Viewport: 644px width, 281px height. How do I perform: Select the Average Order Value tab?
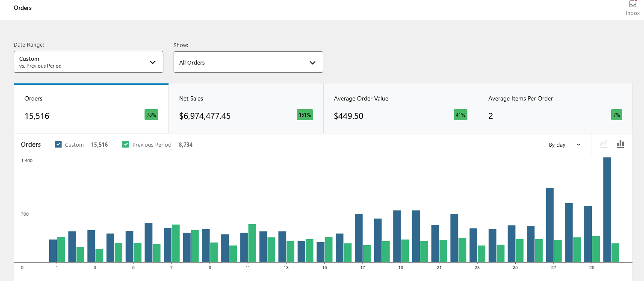[x=400, y=108]
